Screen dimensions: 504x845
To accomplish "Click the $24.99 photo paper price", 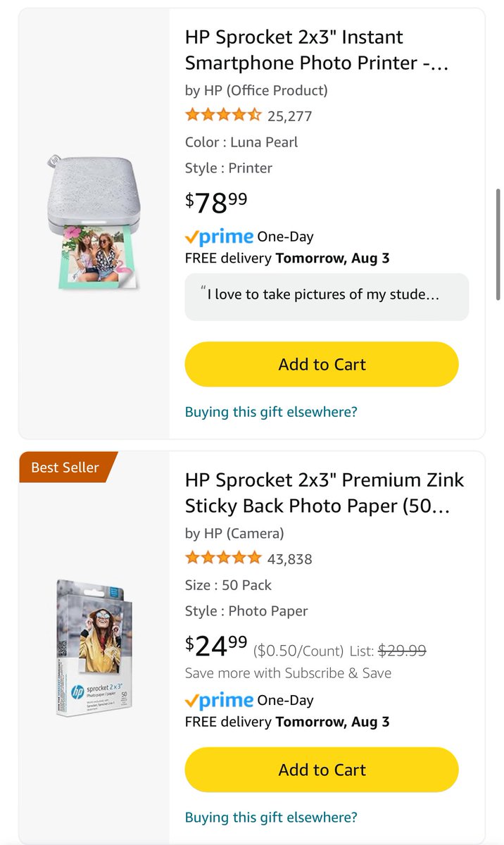I will click(216, 644).
